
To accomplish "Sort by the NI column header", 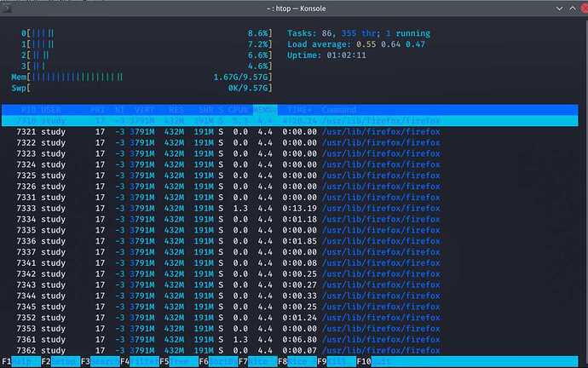I will point(119,110).
